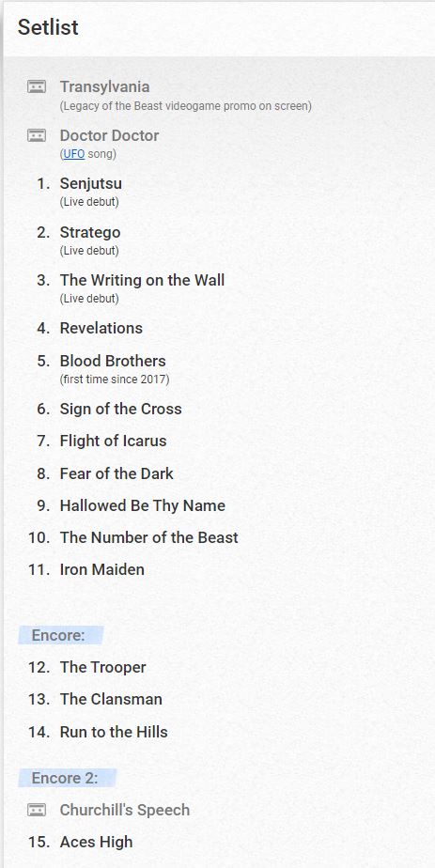Open The Trooper encore song
The width and height of the screenshot is (435, 868).
103,667
